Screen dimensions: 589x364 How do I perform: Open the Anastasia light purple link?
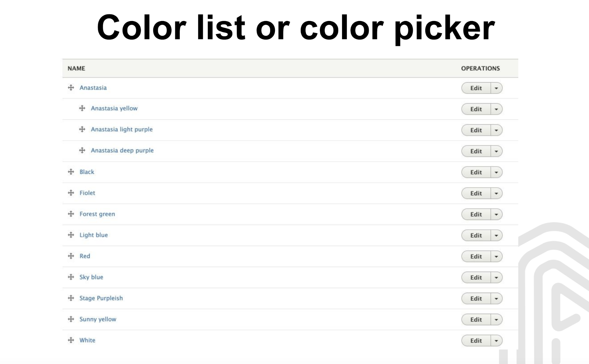(122, 129)
